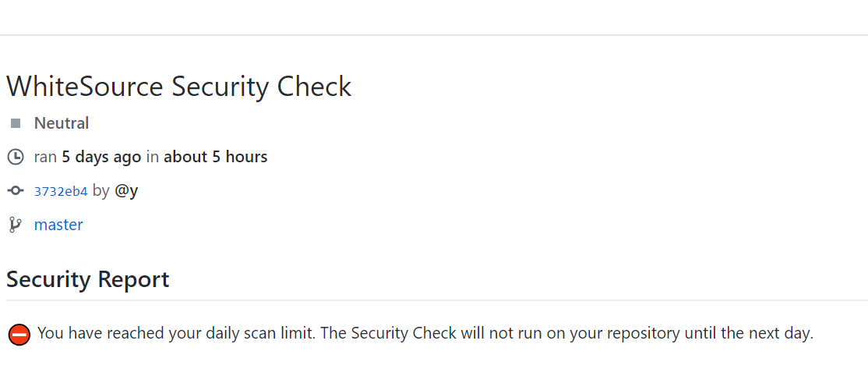Image resolution: width=868 pixels, height=376 pixels.
Task: Open the 3732eb4 commit link
Action: [61, 191]
